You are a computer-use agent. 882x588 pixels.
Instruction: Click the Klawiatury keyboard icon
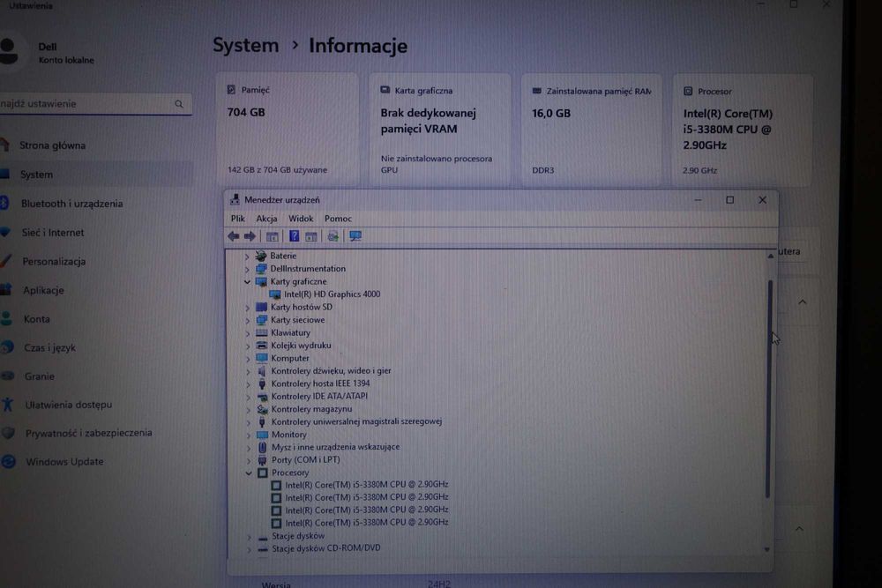click(x=262, y=332)
